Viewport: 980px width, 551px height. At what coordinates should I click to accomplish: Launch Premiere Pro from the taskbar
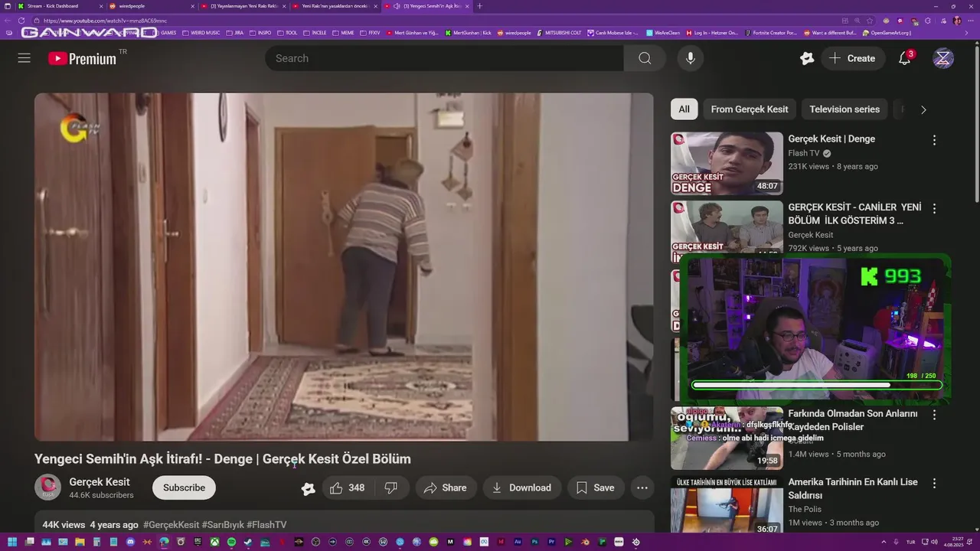pyautogui.click(x=551, y=543)
